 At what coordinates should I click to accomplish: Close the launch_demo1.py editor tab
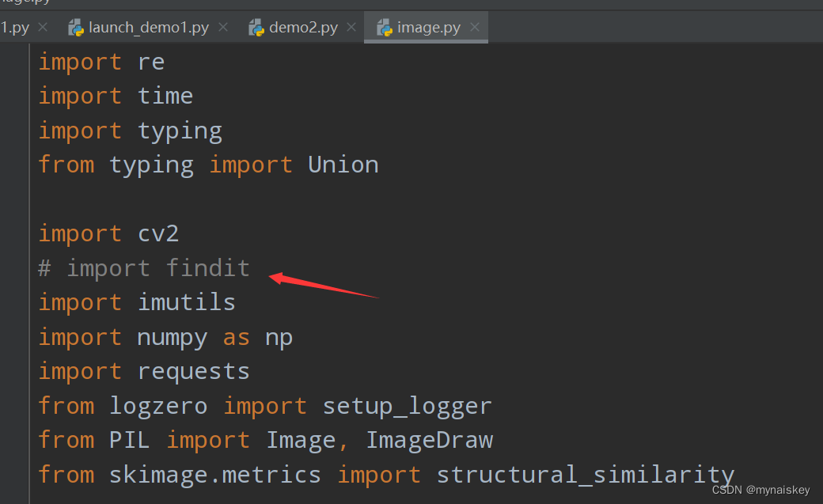pyautogui.click(x=223, y=28)
